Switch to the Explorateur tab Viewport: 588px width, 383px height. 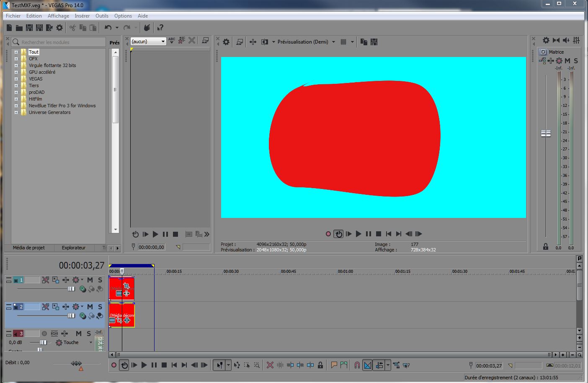74,248
